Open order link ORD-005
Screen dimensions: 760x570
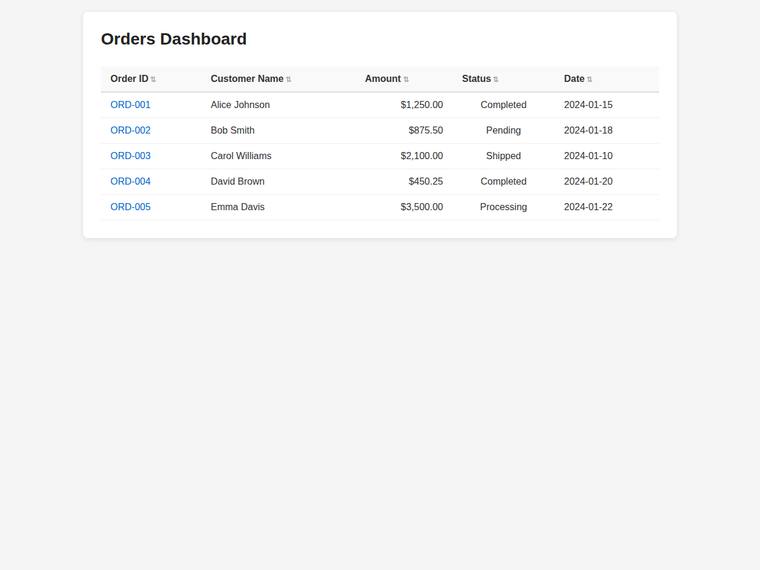coord(130,207)
